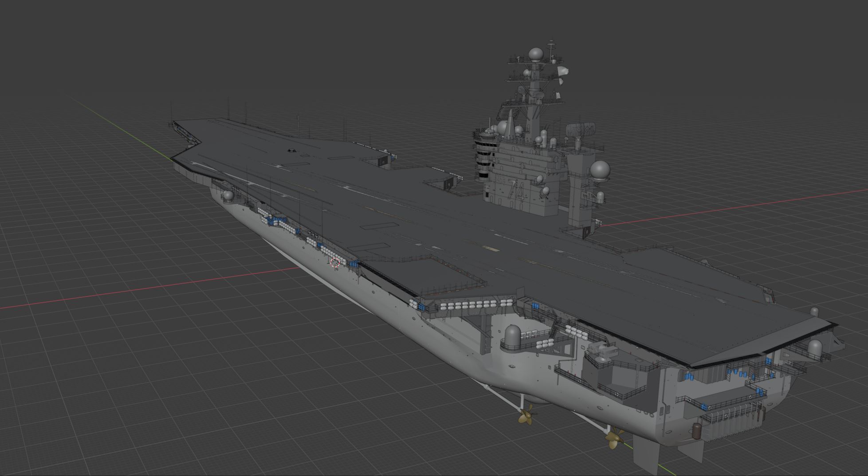
Task: Select the brown cylindrical tank at the stern
Action: coord(697,430)
